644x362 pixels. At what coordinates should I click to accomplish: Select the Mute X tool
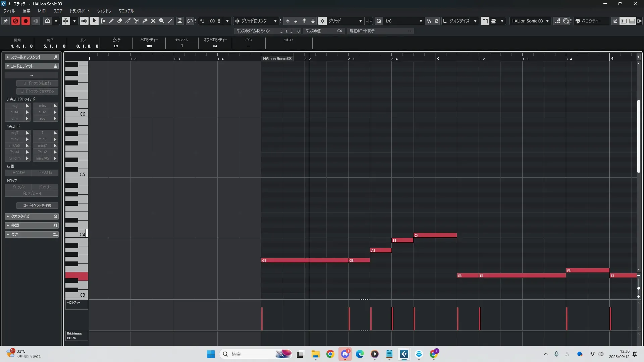click(153, 21)
